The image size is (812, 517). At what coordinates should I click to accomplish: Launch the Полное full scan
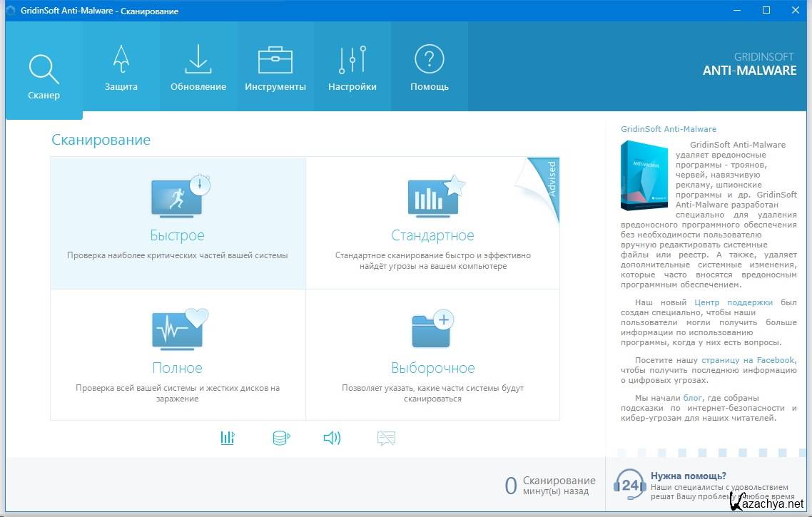[x=178, y=354]
